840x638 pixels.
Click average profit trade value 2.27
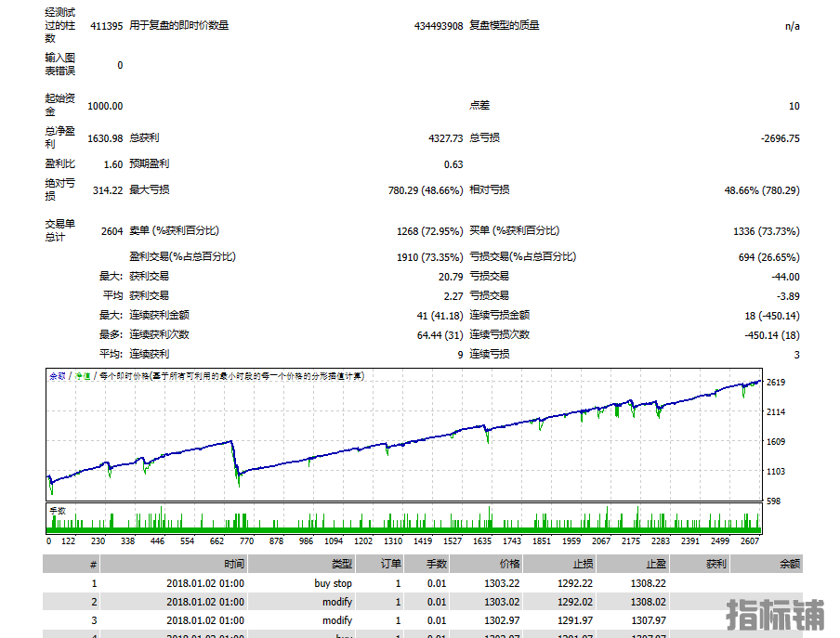coord(453,296)
